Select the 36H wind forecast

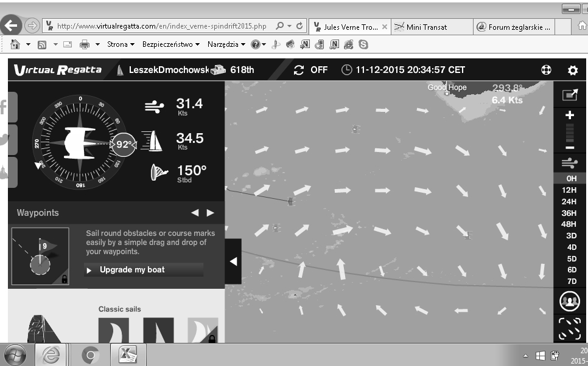point(569,213)
